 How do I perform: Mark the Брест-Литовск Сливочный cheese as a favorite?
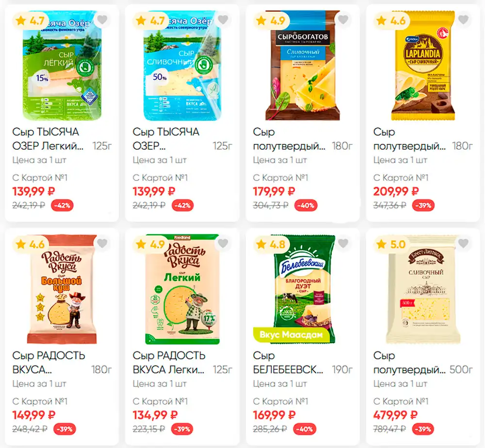click(463, 243)
